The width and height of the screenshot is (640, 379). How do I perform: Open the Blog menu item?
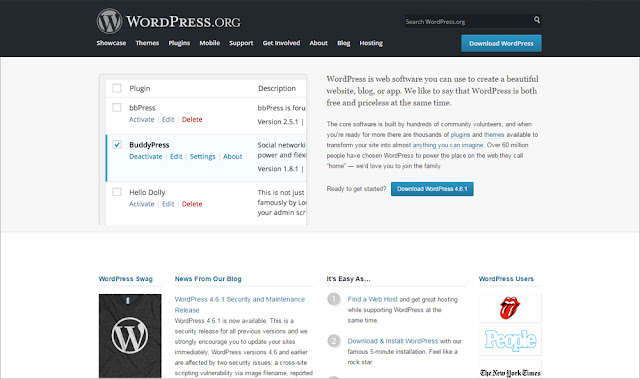(x=343, y=43)
